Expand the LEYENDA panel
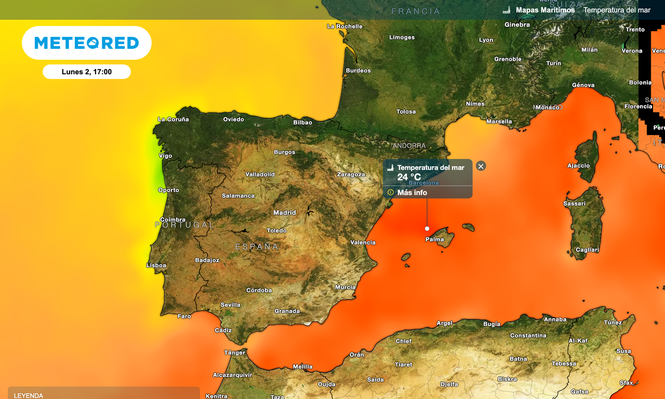The height and width of the screenshot is (399, 665). [103, 393]
